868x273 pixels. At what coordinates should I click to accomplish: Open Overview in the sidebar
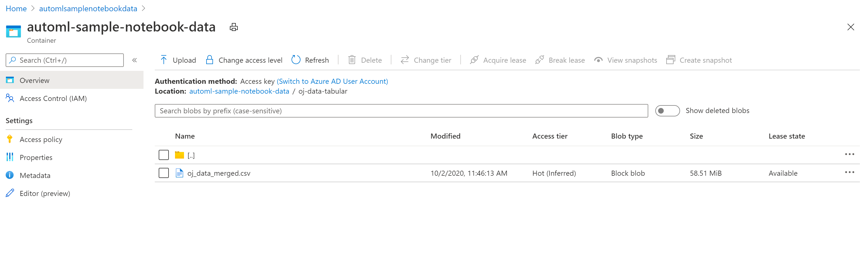pyautogui.click(x=72, y=80)
